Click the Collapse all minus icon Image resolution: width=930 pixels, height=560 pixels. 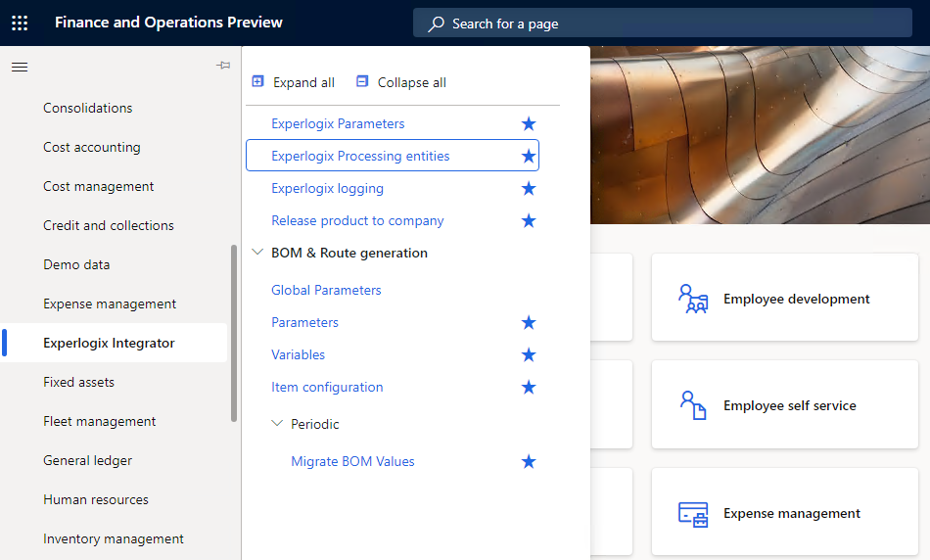(362, 81)
